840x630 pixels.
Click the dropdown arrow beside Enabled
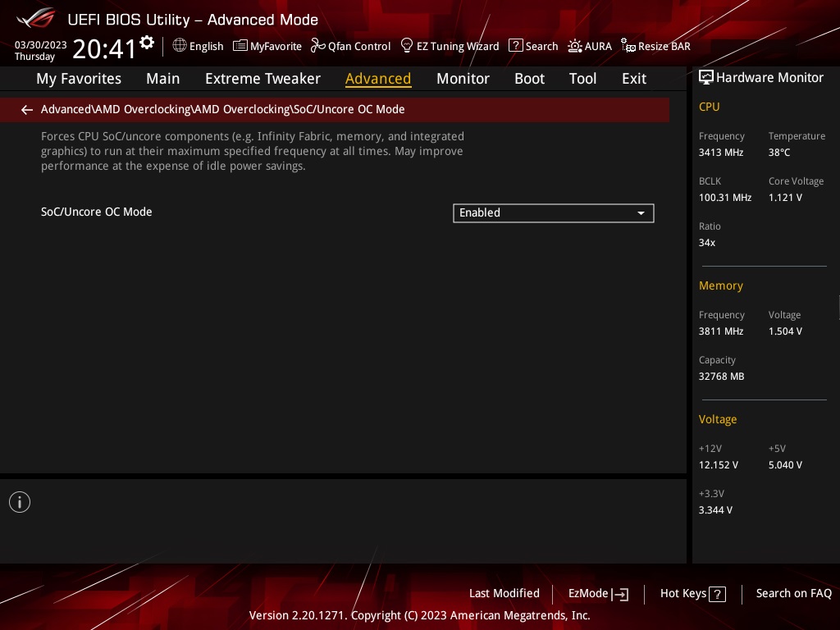pos(641,213)
